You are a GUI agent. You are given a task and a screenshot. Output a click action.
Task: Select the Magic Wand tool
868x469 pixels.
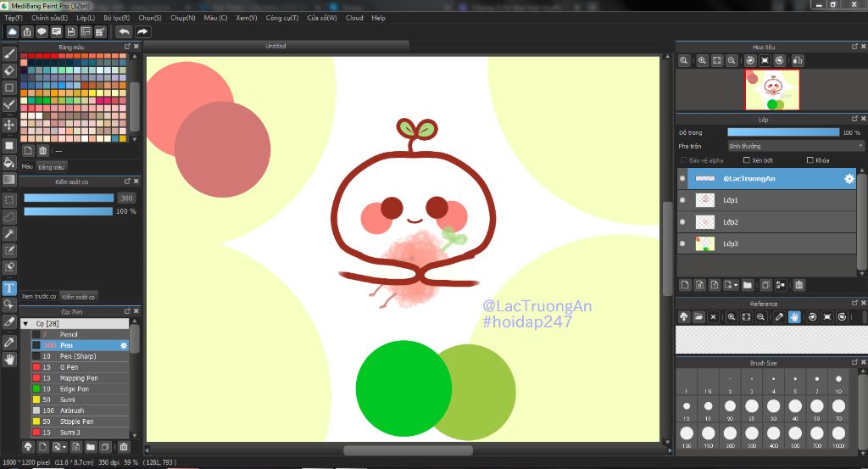click(x=8, y=233)
